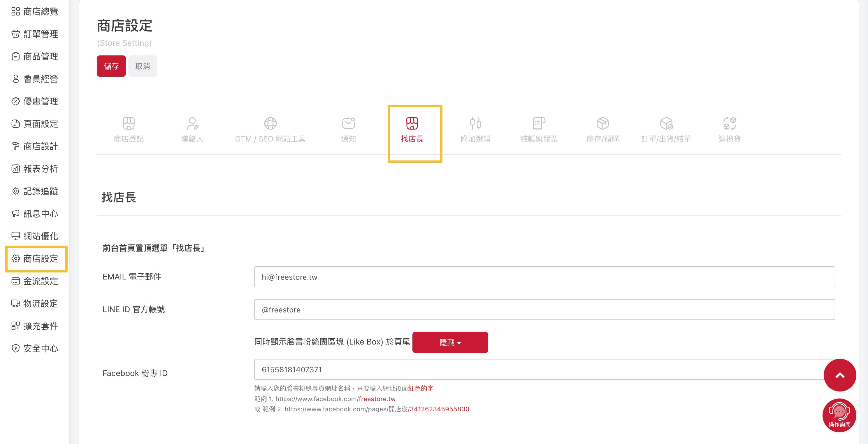The height and width of the screenshot is (444, 868).
Task: Save settings with the 儲存 button
Action: 111,66
